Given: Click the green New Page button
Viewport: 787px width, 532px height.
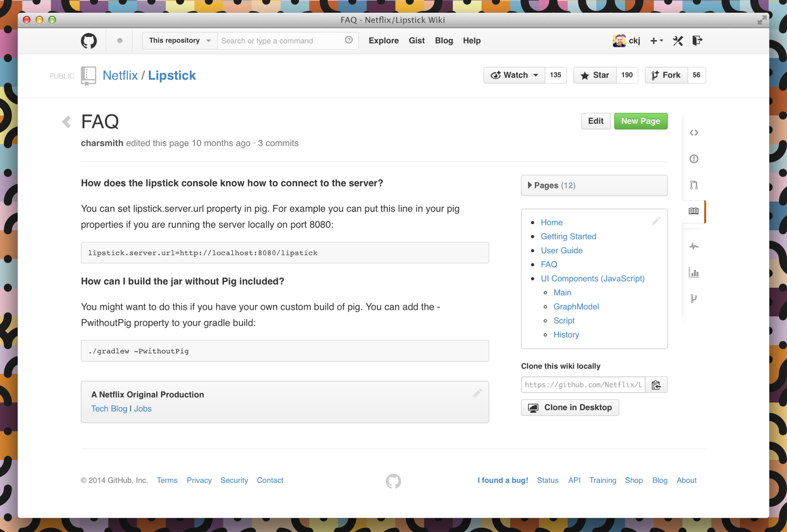Looking at the screenshot, I should click(x=641, y=121).
